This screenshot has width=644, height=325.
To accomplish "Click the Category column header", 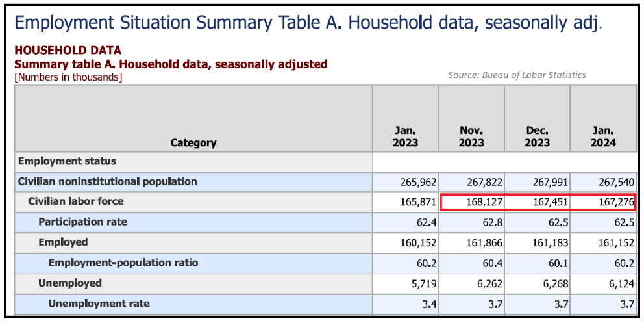I will 193,143.
